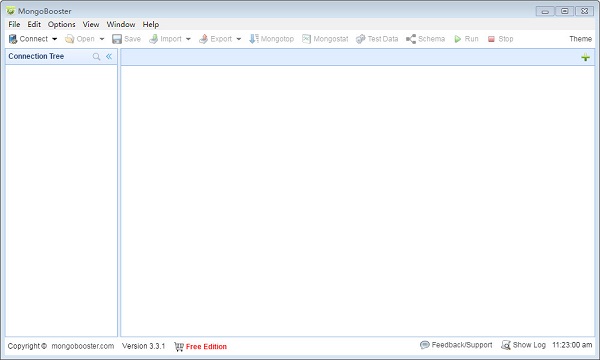
Task: Launch Mongostat from the toolbar
Action: tap(325, 39)
